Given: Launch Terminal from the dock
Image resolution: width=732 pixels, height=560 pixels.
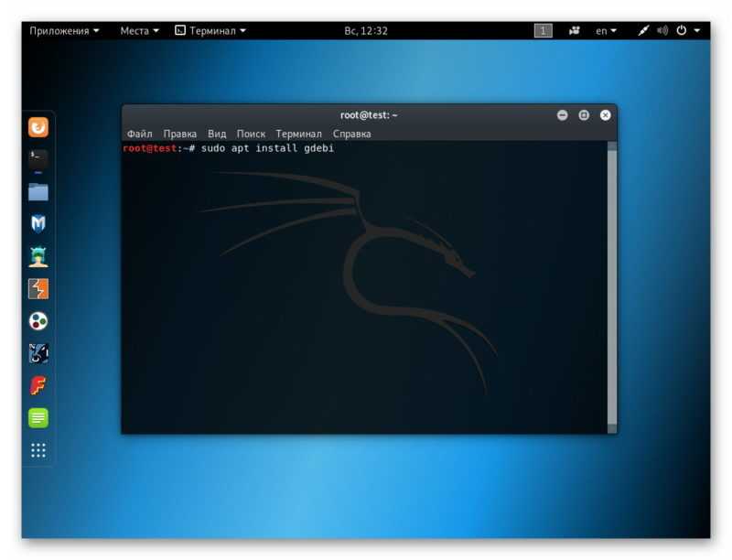Looking at the screenshot, I should click(38, 159).
